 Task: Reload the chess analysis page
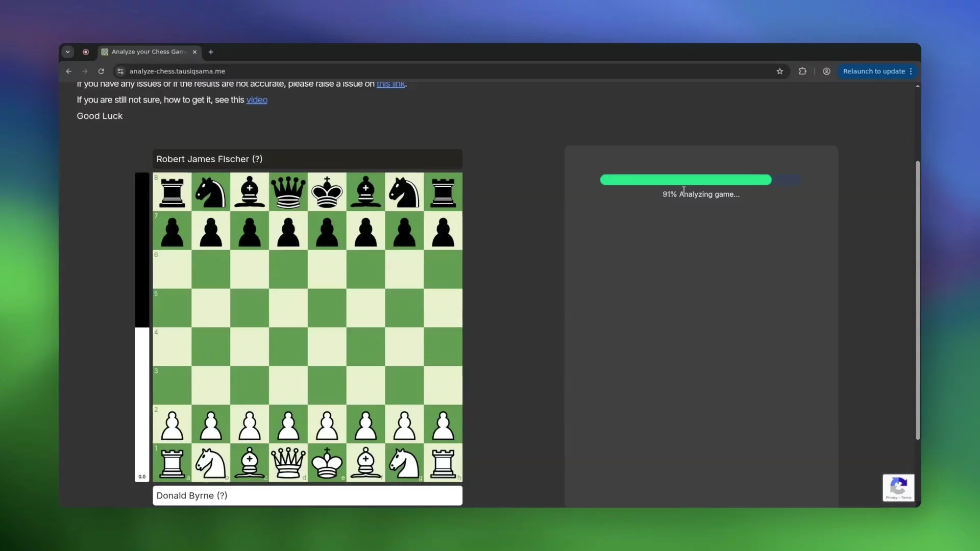click(x=101, y=71)
